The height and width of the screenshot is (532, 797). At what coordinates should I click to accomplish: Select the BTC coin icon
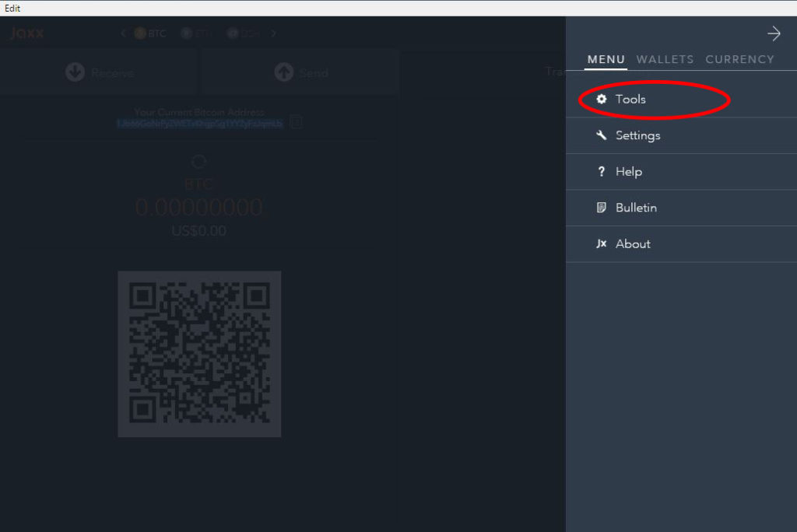140,33
